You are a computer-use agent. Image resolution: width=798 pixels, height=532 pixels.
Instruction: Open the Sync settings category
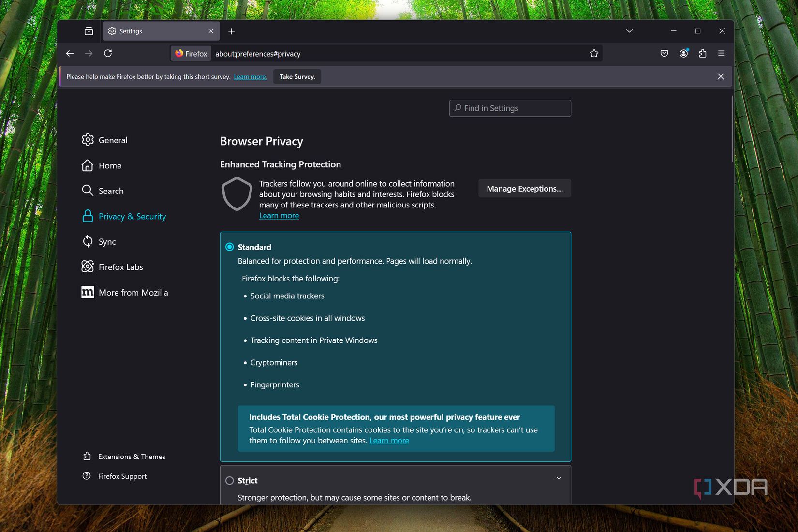point(99,241)
